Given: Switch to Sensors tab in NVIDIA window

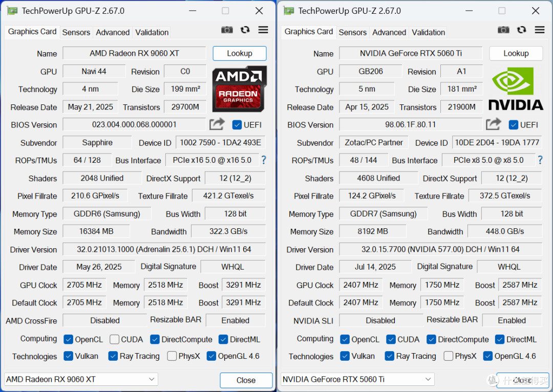Looking at the screenshot, I should coord(353,32).
